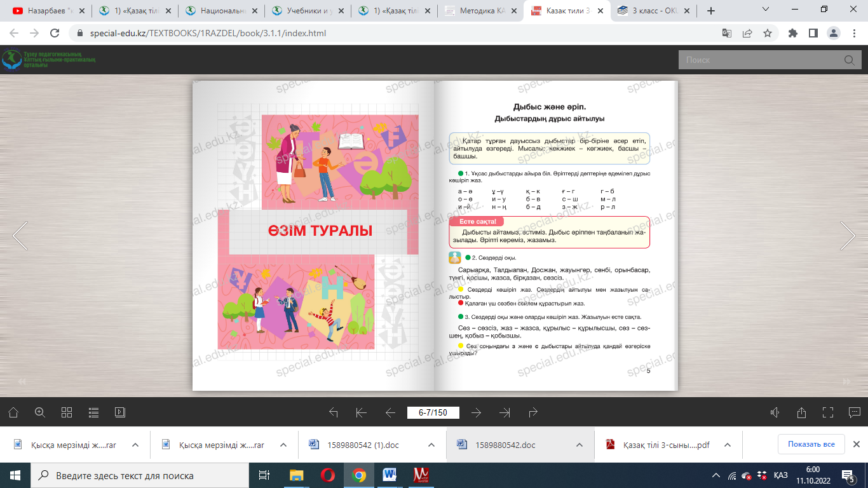The width and height of the screenshot is (868, 488).
Task: Open the Chrome profile avatar
Action: tap(833, 33)
